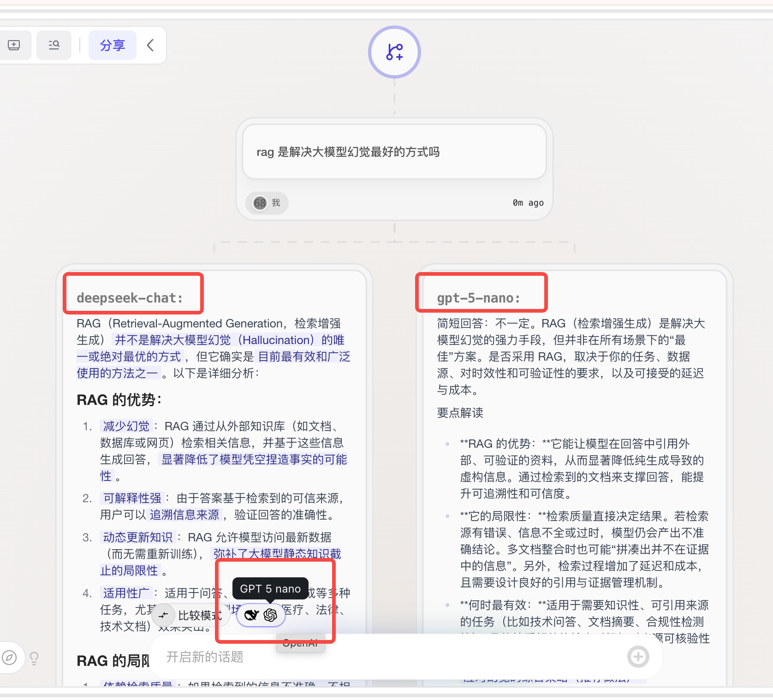Screen dimensions: 773x700
Task: Click highlighted text 减少幻觉
Action: pyautogui.click(x=126, y=426)
